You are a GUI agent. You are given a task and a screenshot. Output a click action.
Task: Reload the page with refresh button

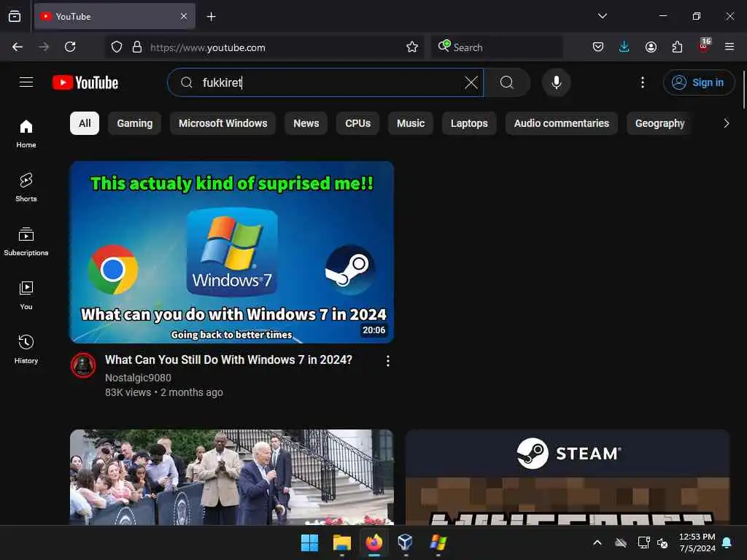click(70, 47)
